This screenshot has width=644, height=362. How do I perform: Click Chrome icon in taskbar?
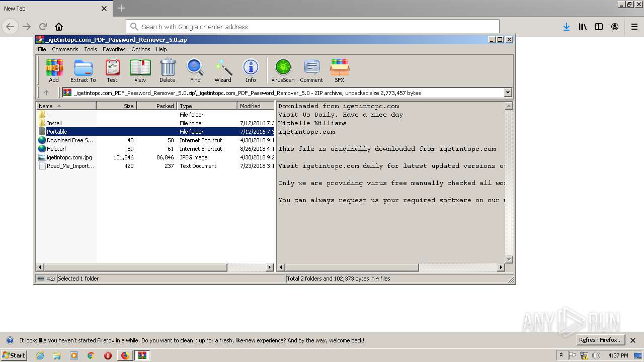[x=91, y=355]
